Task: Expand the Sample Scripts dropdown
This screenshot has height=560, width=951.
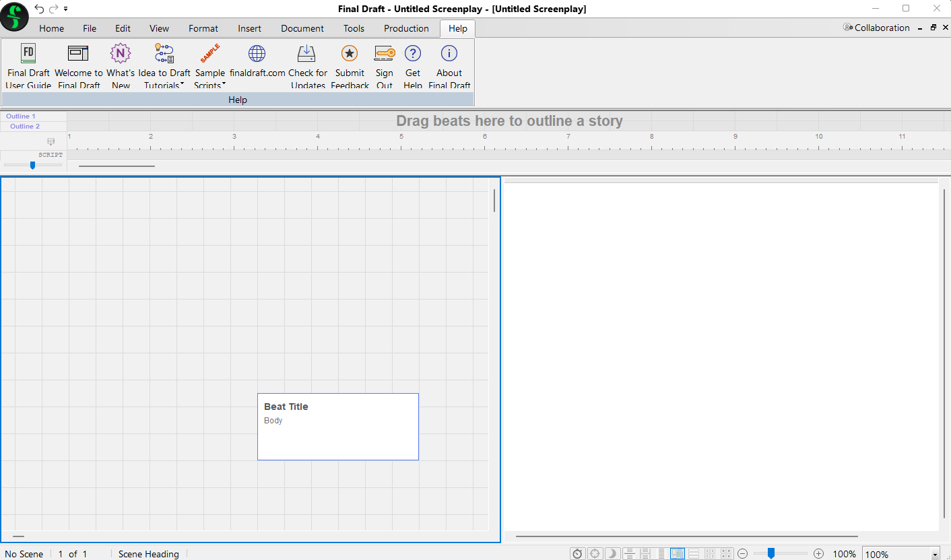Action: (209, 65)
